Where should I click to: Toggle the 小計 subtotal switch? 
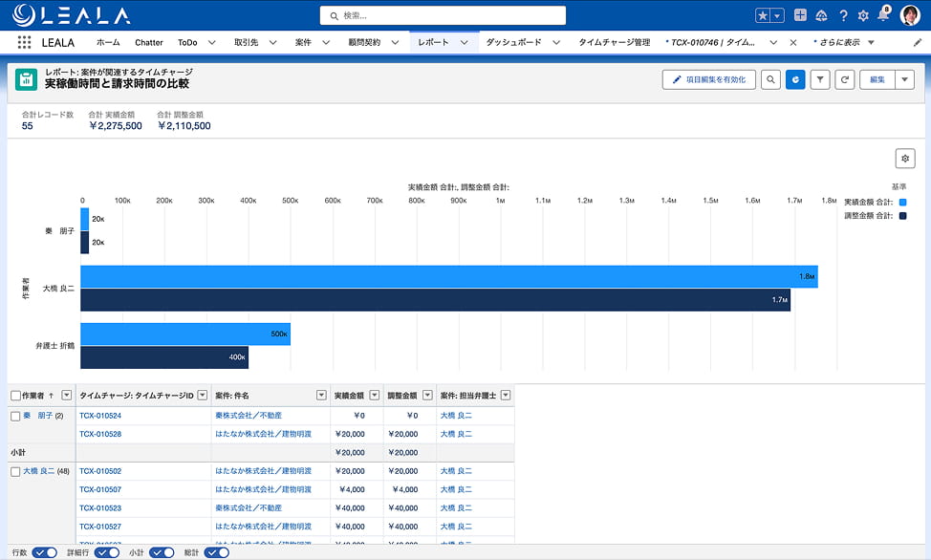pos(162,553)
